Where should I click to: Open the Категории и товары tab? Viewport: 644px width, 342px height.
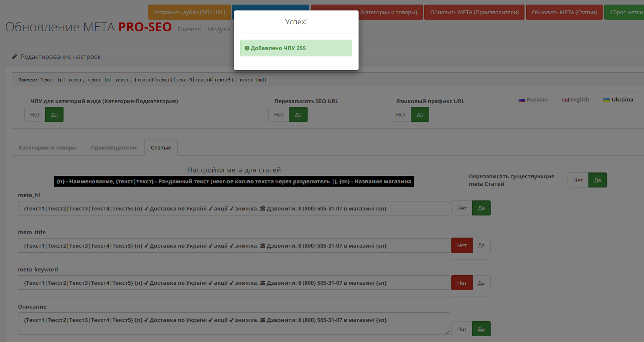pos(47,148)
